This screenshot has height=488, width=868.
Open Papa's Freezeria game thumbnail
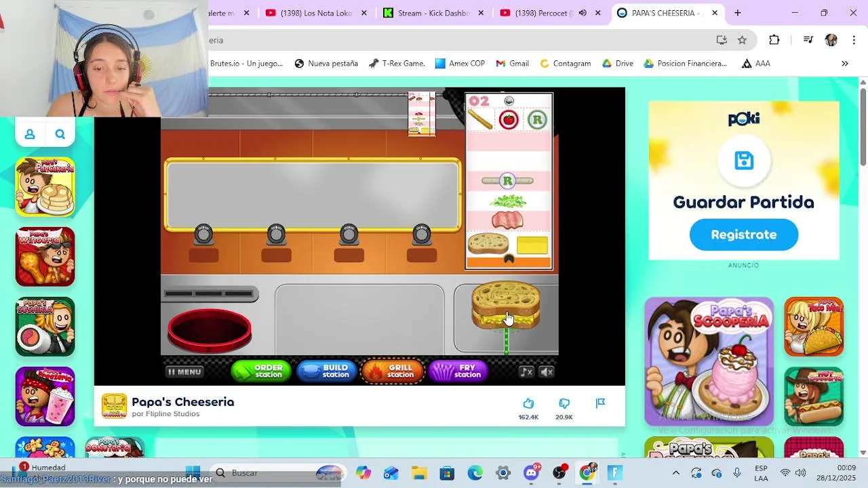pos(45,396)
